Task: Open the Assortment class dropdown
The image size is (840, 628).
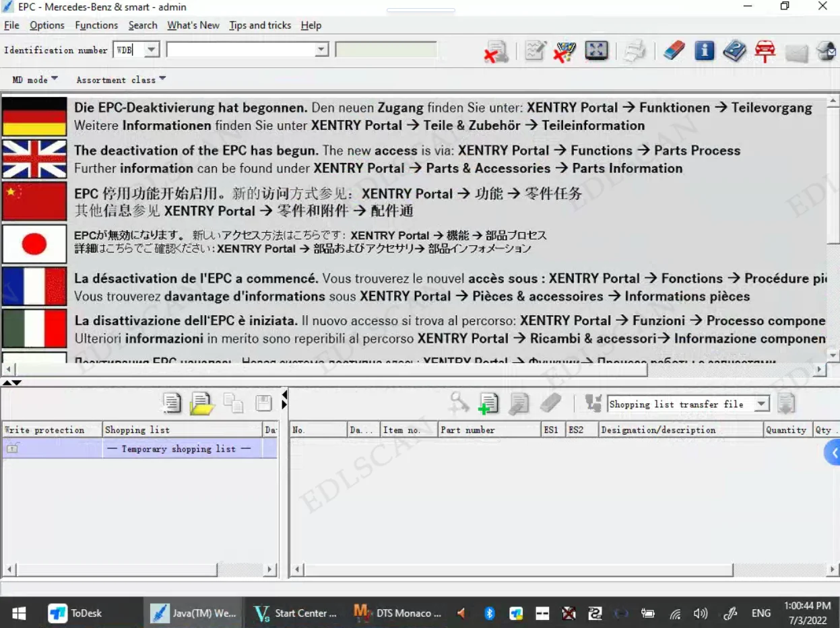Action: (x=121, y=79)
